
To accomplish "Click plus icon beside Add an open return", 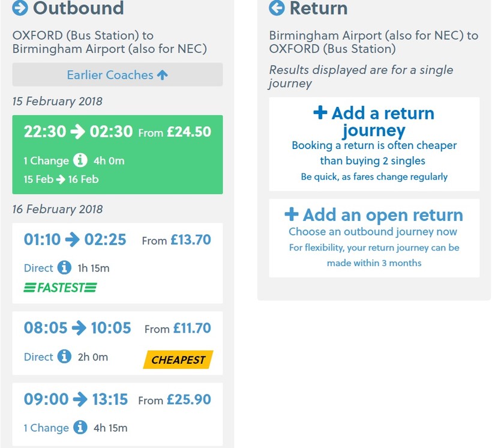I will pos(292,214).
